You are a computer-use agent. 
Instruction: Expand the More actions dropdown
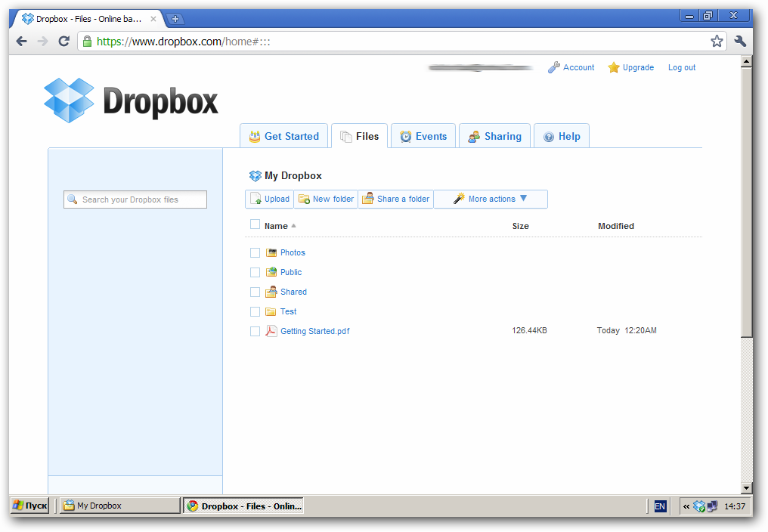click(491, 199)
